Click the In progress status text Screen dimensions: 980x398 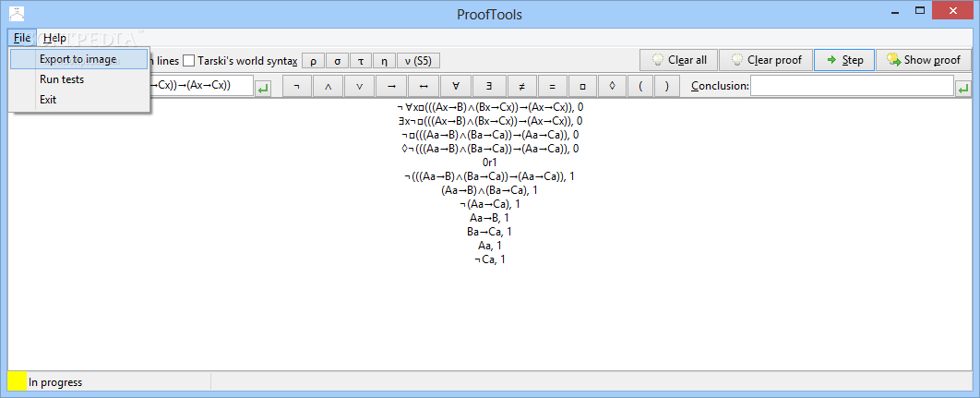55,381
